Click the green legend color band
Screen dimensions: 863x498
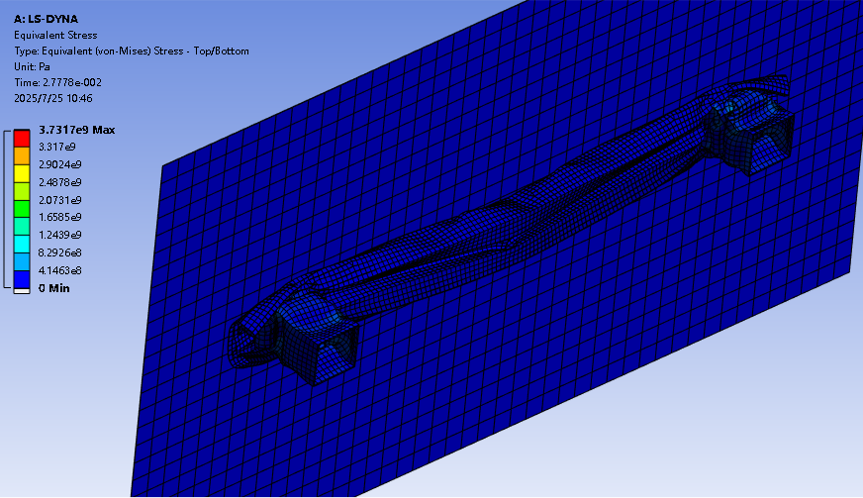coord(21,209)
